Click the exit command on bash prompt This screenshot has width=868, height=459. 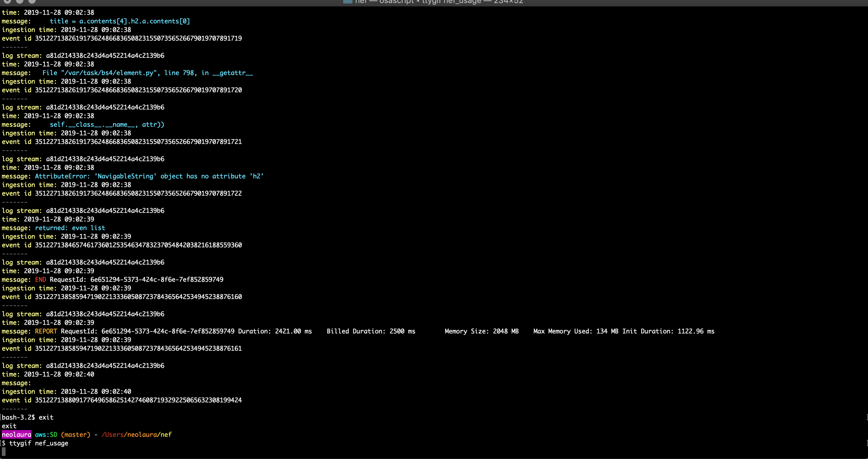pyautogui.click(x=47, y=417)
